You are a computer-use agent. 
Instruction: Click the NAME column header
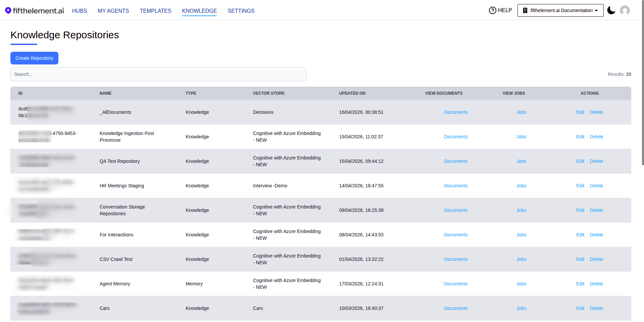click(105, 93)
